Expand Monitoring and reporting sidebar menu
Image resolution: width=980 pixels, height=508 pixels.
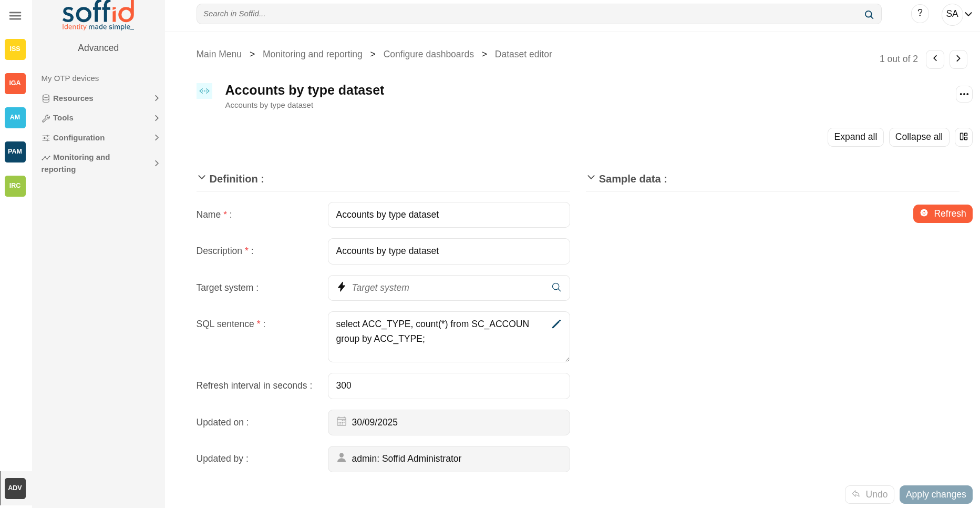(100, 163)
